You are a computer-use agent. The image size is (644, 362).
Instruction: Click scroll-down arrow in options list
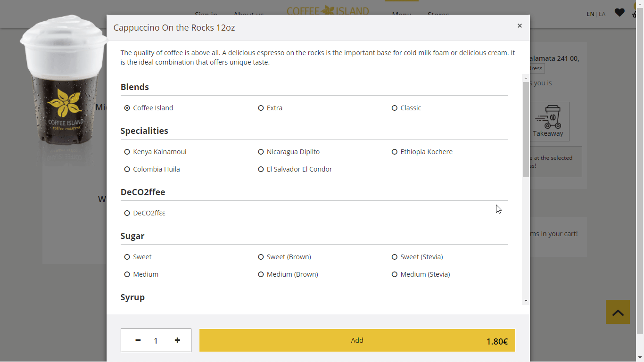pyautogui.click(x=526, y=301)
